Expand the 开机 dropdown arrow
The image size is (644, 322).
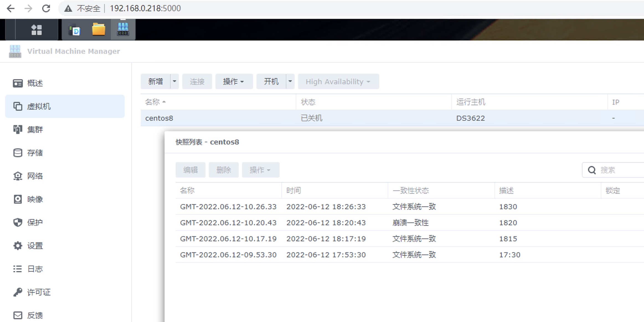point(290,81)
